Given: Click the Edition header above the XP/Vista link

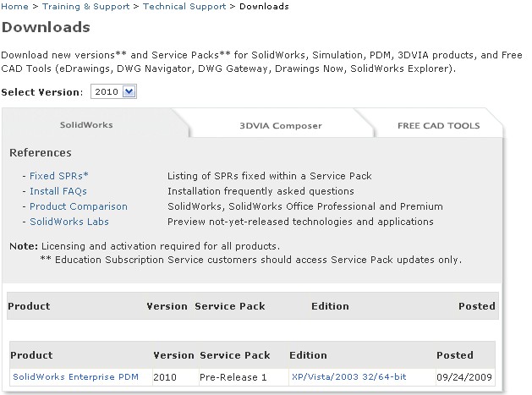Looking at the screenshot, I should point(308,355).
